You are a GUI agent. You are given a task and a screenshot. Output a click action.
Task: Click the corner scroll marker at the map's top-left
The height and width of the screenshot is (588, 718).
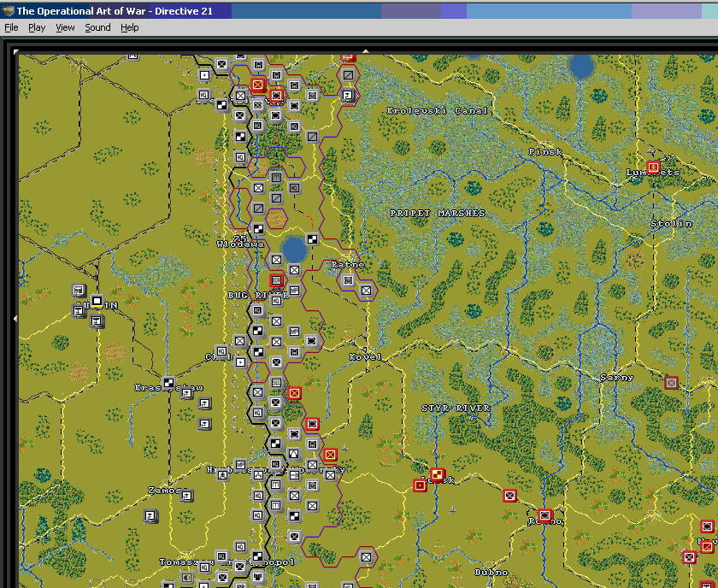coord(16,52)
